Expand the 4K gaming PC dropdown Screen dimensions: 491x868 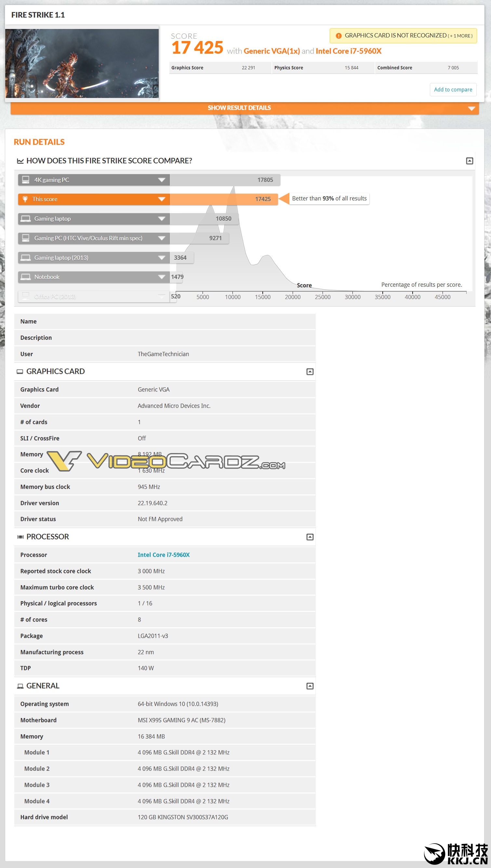(162, 180)
